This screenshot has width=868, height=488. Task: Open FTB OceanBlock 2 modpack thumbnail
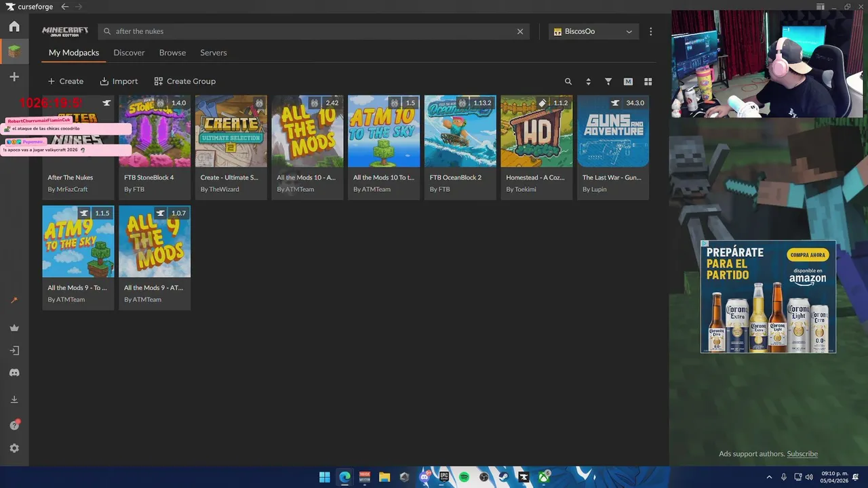[460, 131]
